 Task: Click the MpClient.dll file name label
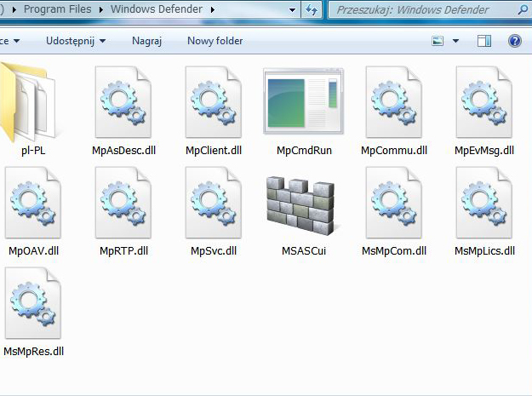(x=214, y=151)
